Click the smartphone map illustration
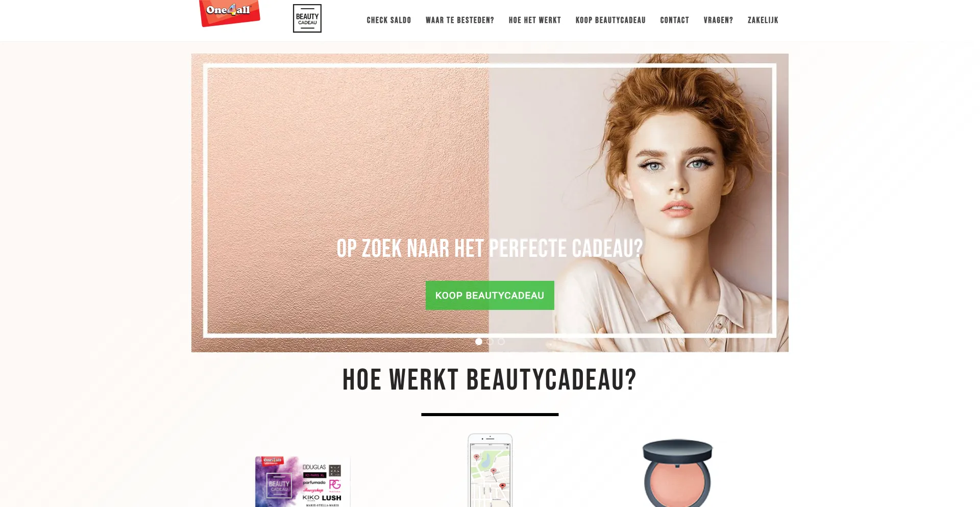Viewport: 980px width, 507px height. [x=490, y=470]
